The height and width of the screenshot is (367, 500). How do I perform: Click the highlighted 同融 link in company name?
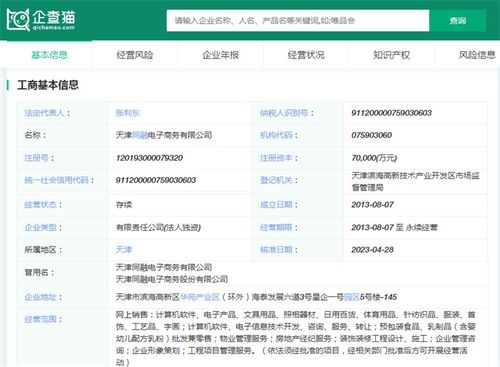coord(140,135)
